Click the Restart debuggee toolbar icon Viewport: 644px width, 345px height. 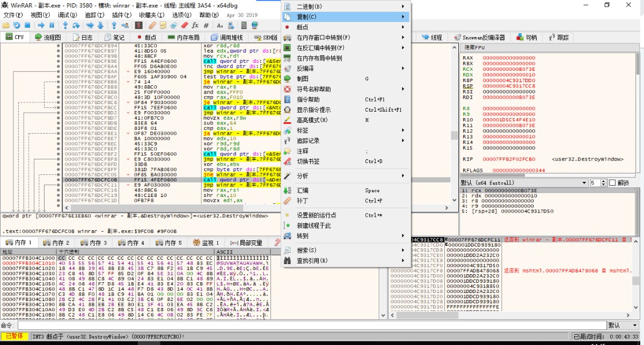pos(16,25)
